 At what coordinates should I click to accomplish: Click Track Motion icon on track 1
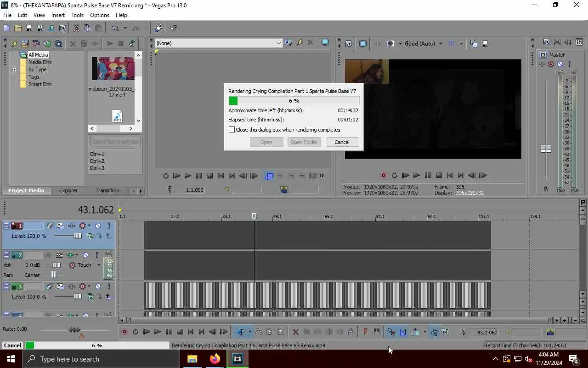tap(60, 225)
